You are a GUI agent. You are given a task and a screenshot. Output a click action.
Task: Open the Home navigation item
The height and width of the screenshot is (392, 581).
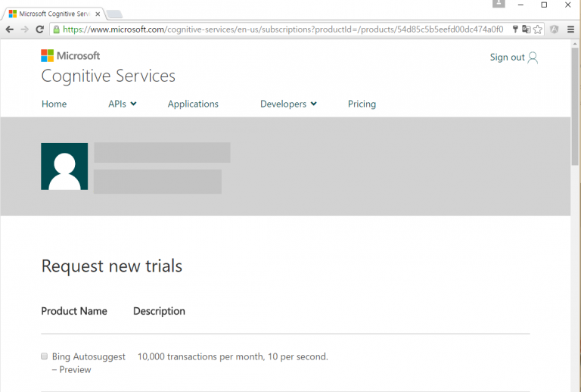click(54, 104)
